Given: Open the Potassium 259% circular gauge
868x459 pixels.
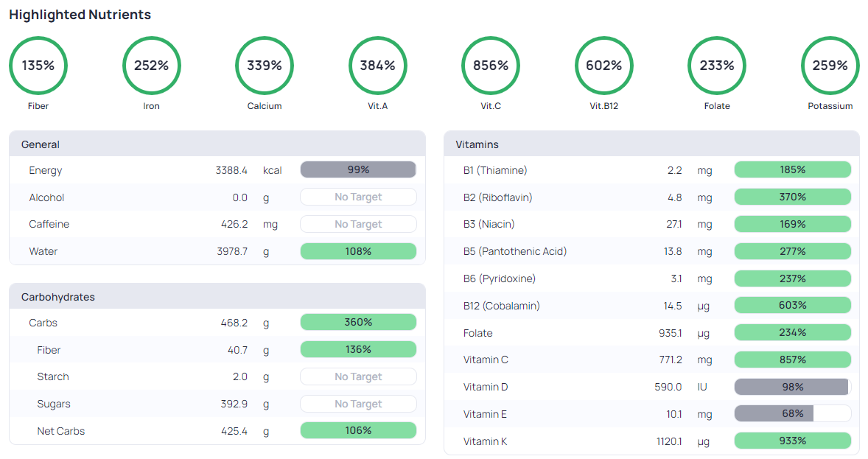Looking at the screenshot, I should (x=830, y=66).
